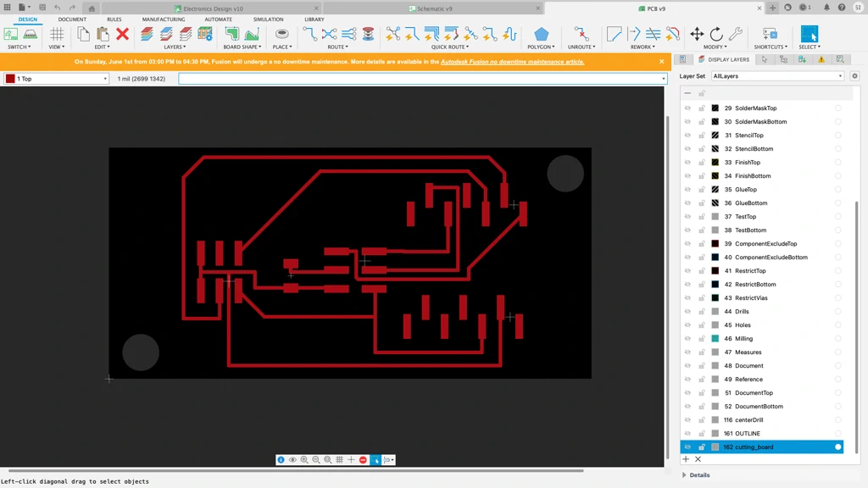Click the red delete X icon
Viewport: 868px width, 488px height.
click(122, 34)
